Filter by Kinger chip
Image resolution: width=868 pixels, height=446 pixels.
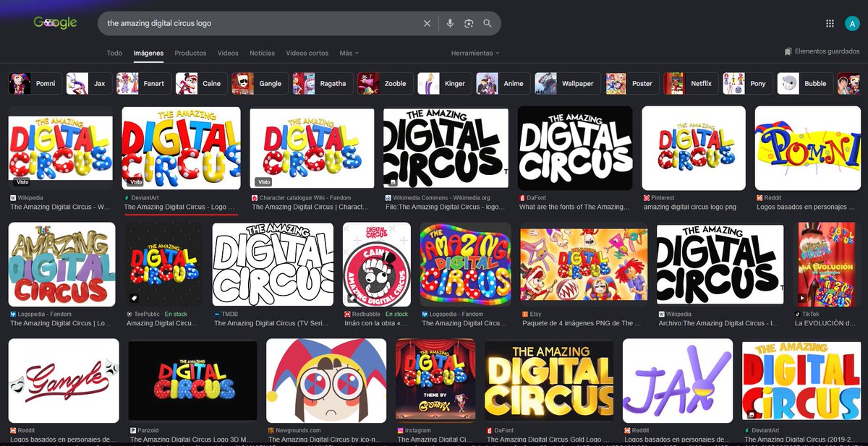(x=445, y=83)
